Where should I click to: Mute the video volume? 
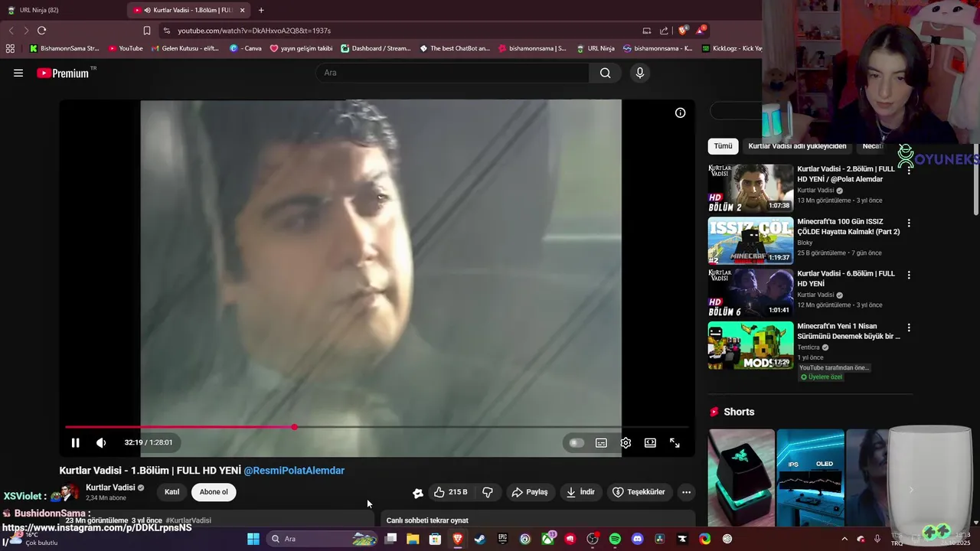pyautogui.click(x=100, y=442)
